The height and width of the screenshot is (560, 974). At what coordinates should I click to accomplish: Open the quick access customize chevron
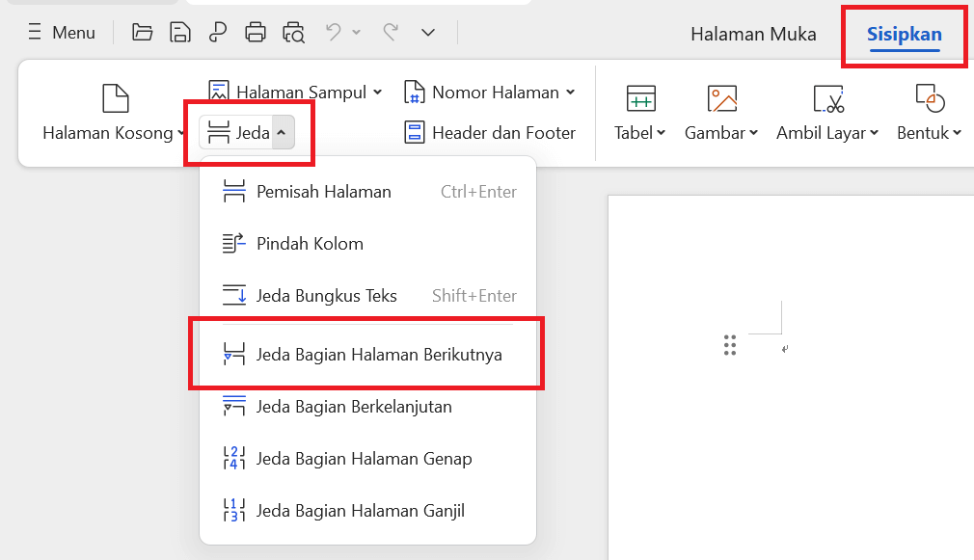(x=428, y=33)
